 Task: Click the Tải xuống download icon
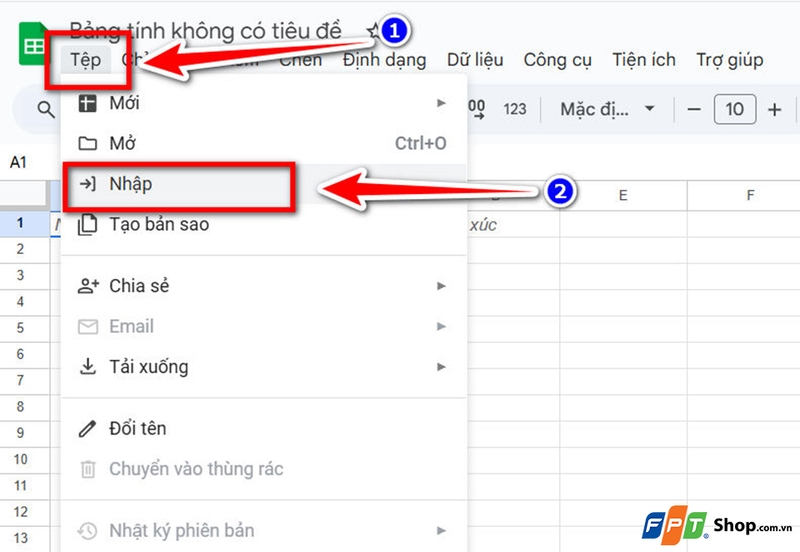[x=88, y=366]
